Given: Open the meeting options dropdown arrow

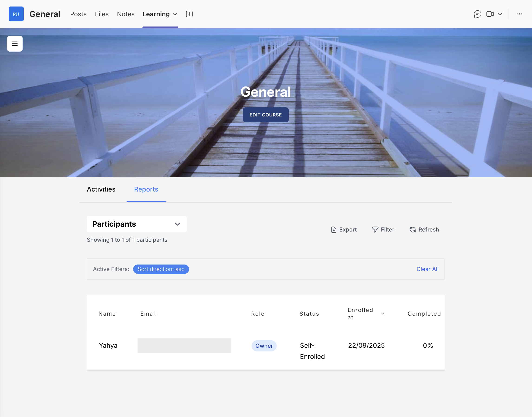Looking at the screenshot, I should (x=500, y=14).
